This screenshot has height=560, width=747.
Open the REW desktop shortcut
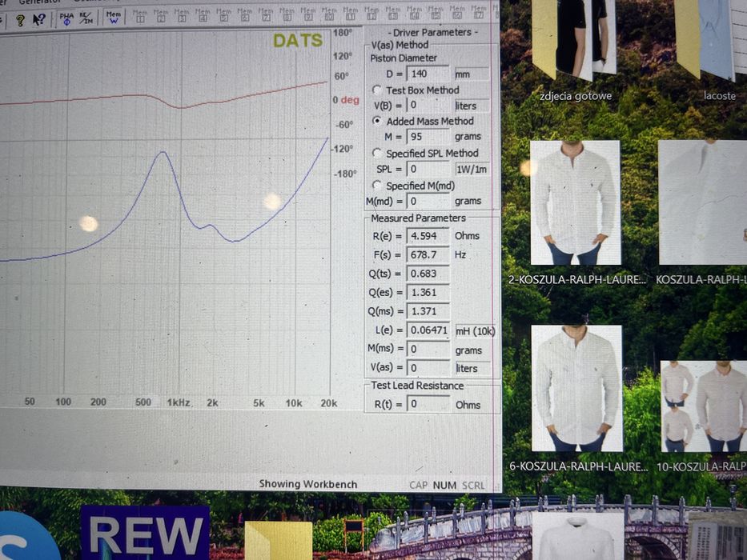[145, 534]
